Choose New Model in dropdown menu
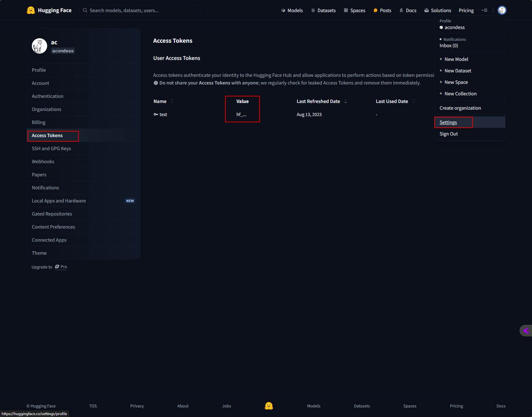This screenshot has width=532, height=417. (x=470, y=59)
